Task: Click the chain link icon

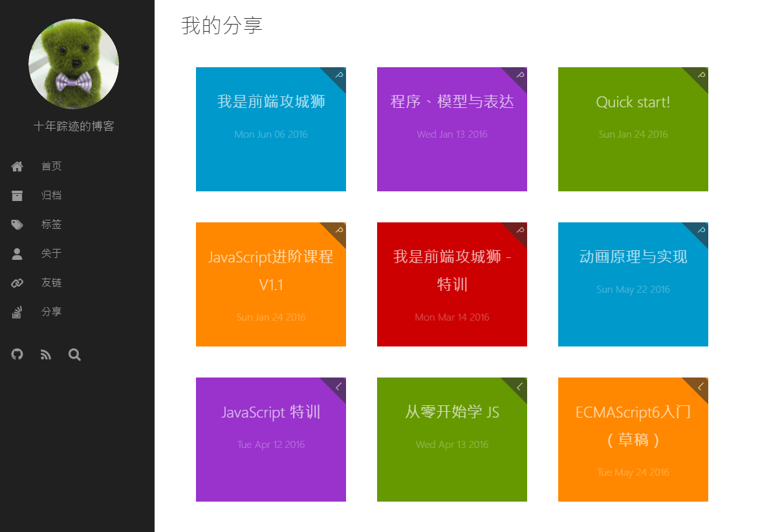Action: pyautogui.click(x=17, y=283)
